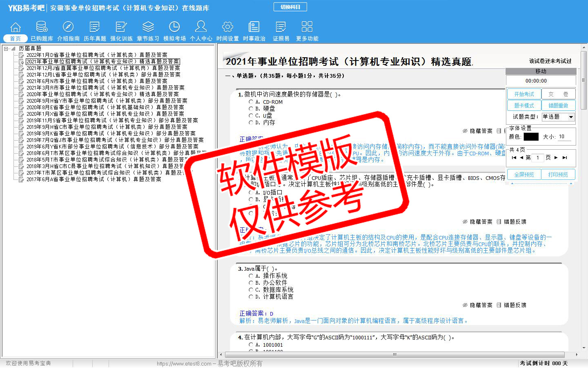588x368 pixels.
Task: Click the black font color swatch
Action: (531, 137)
